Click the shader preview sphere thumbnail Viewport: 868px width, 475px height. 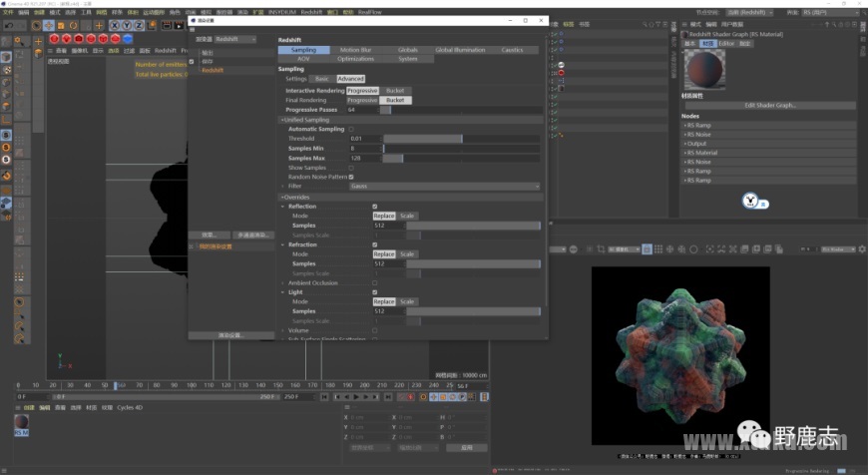click(x=704, y=69)
